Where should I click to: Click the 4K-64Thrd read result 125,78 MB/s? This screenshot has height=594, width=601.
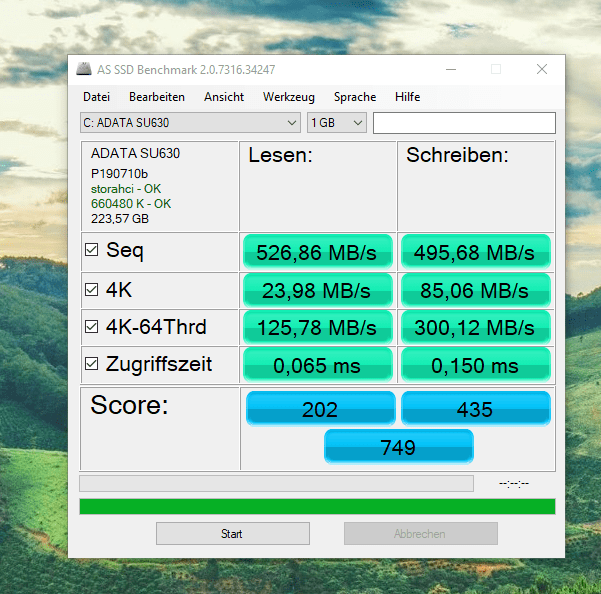317,327
